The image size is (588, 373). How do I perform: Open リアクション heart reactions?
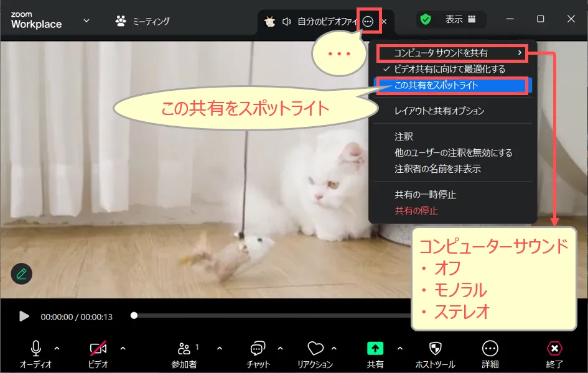click(315, 349)
